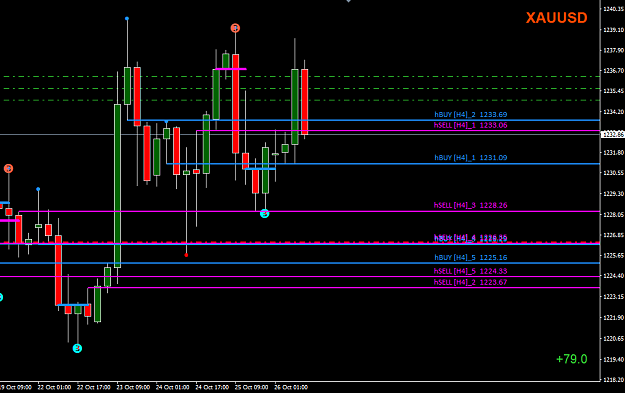Click the blue dot atop the tallest wick
This screenshot has height=393, width=625.
[x=127, y=18]
